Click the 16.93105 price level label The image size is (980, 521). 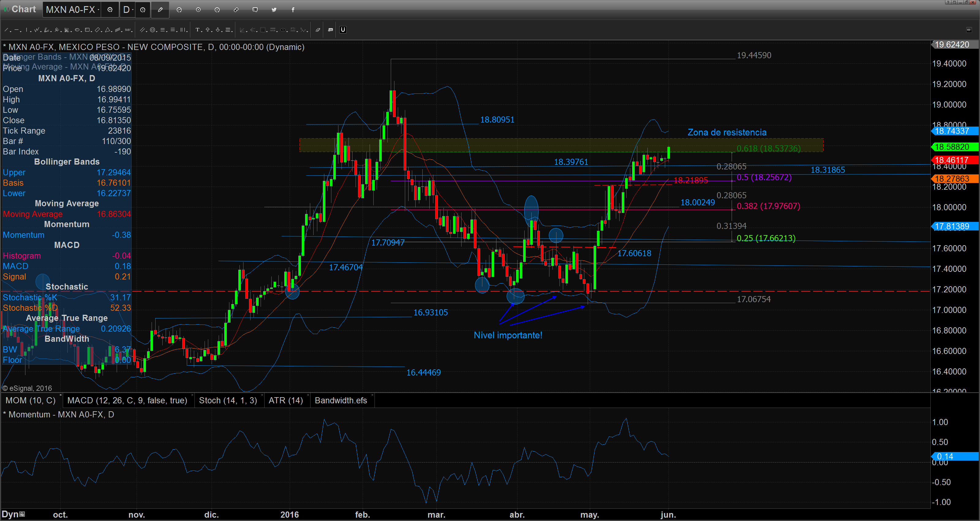[x=431, y=312]
